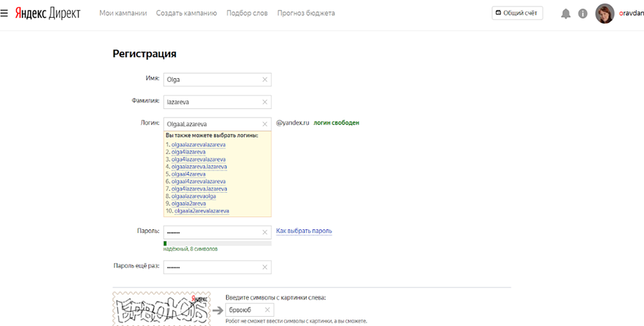Clear the Логин field using the X
644x326 pixels.
(x=265, y=124)
